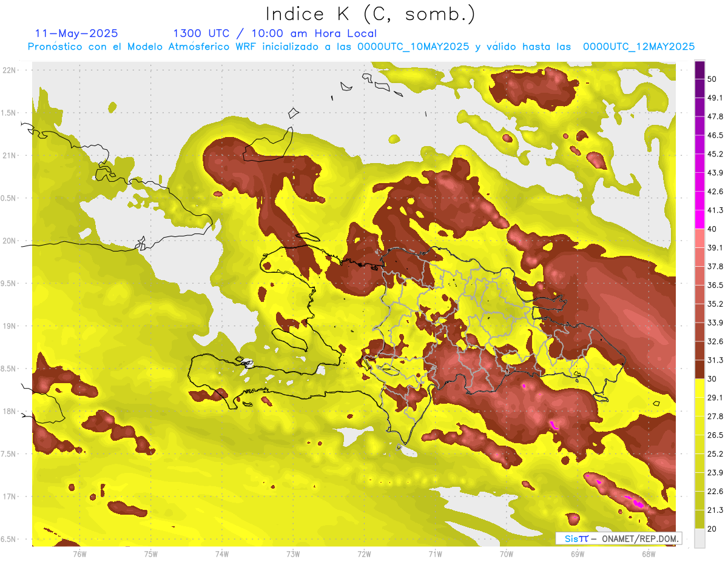Click the "22N" latitude label

tap(9, 70)
